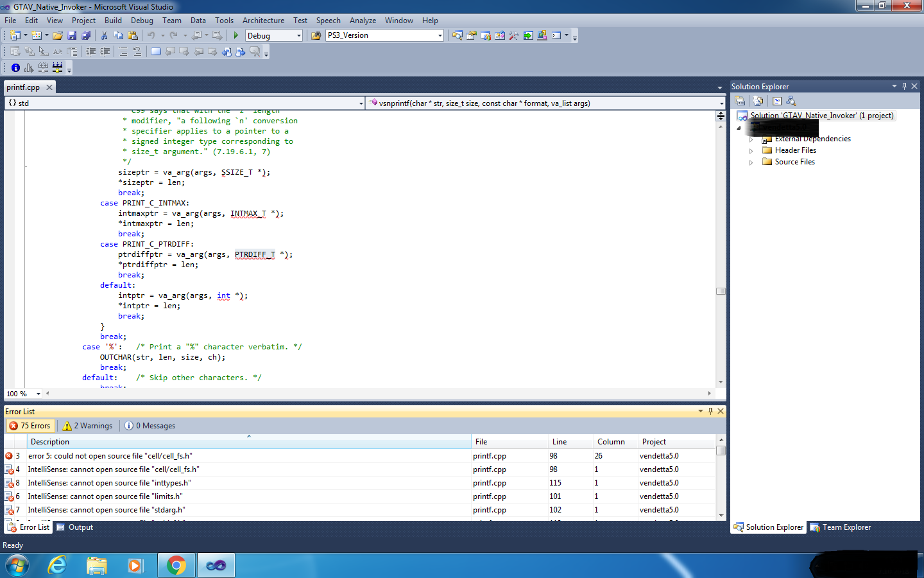Sort errors by the Description column header
924x578 pixels.
[249, 442]
